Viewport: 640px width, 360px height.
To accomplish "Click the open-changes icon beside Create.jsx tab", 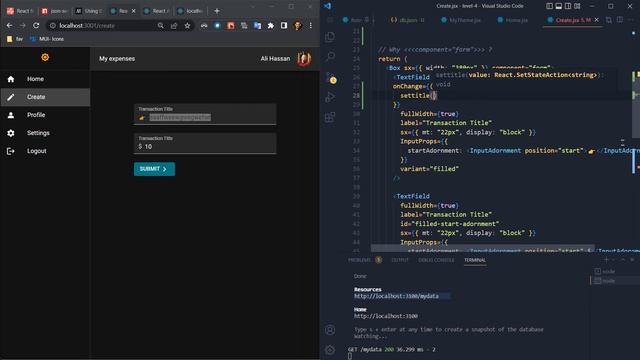I will tap(609, 20).
